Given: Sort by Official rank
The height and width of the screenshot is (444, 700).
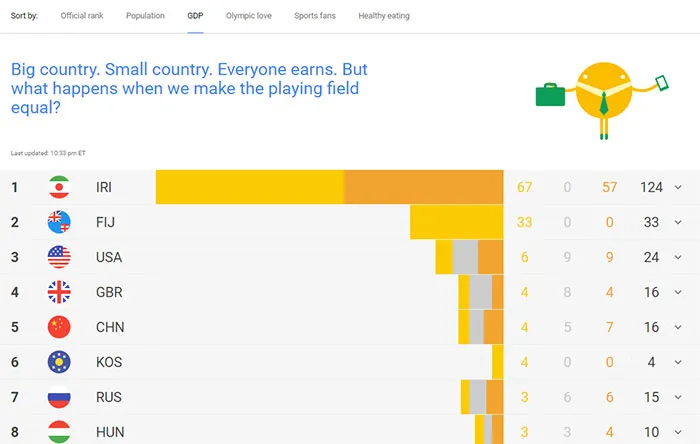Looking at the screenshot, I should click(81, 16).
